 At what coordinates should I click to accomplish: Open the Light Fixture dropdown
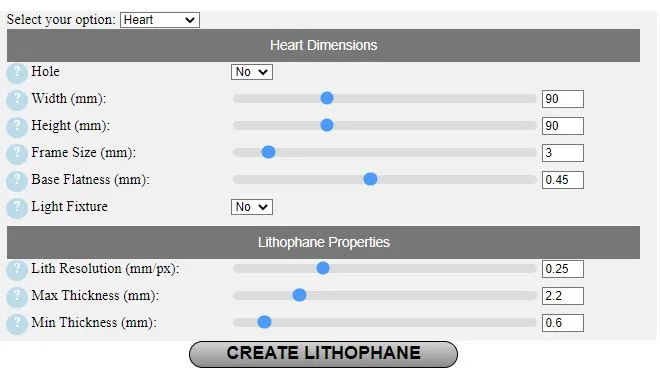(252, 207)
